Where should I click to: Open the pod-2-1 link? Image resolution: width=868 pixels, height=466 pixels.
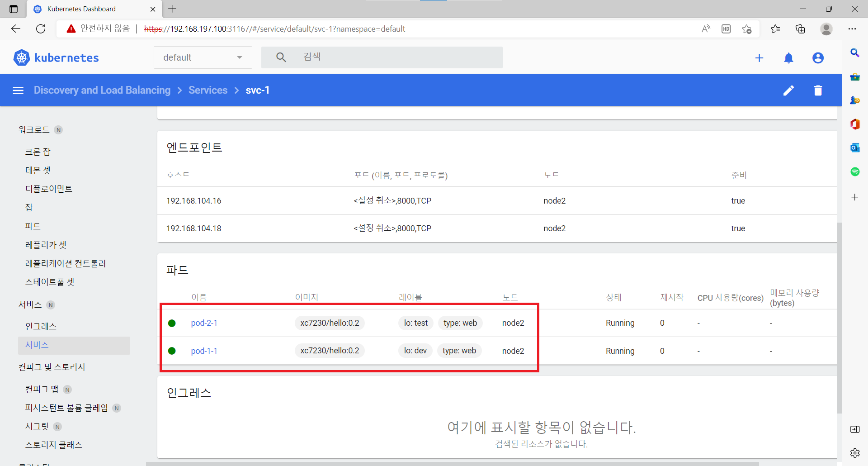point(204,323)
